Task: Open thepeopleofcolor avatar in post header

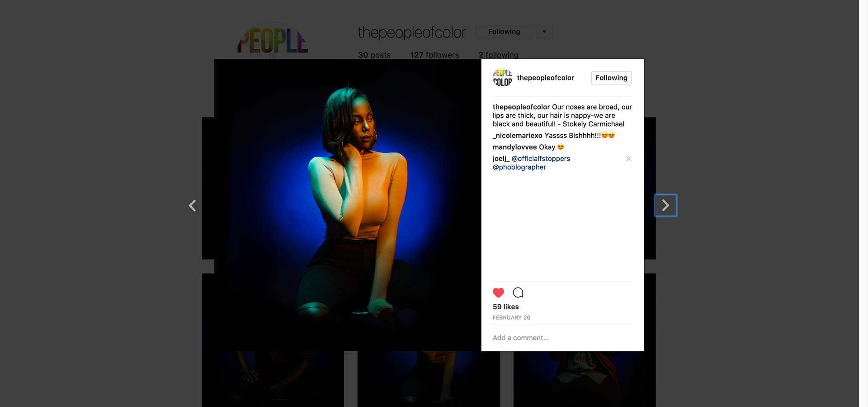Action: (x=502, y=78)
